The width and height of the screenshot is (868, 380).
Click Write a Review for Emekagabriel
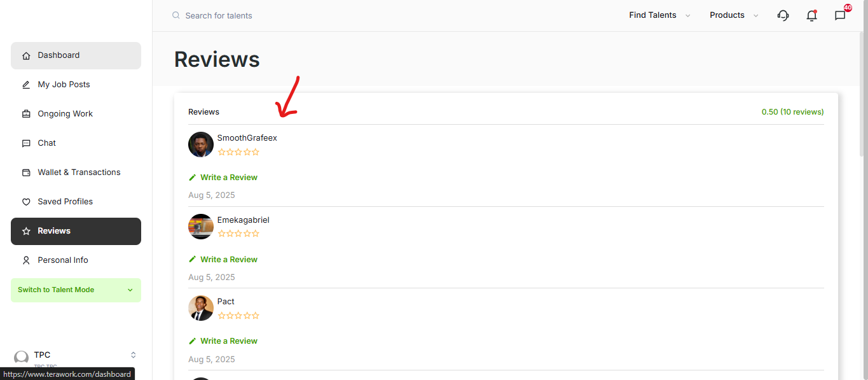[228, 260]
